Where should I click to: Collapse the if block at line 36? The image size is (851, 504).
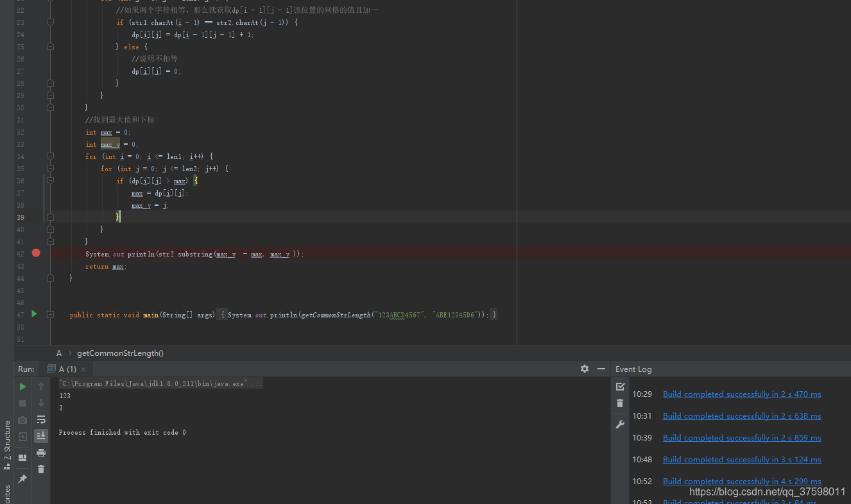click(50, 180)
